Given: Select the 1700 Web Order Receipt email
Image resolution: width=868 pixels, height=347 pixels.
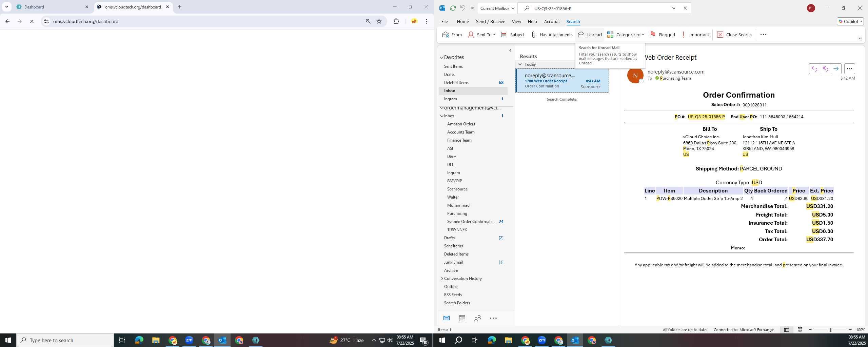Looking at the screenshot, I should 563,81.
